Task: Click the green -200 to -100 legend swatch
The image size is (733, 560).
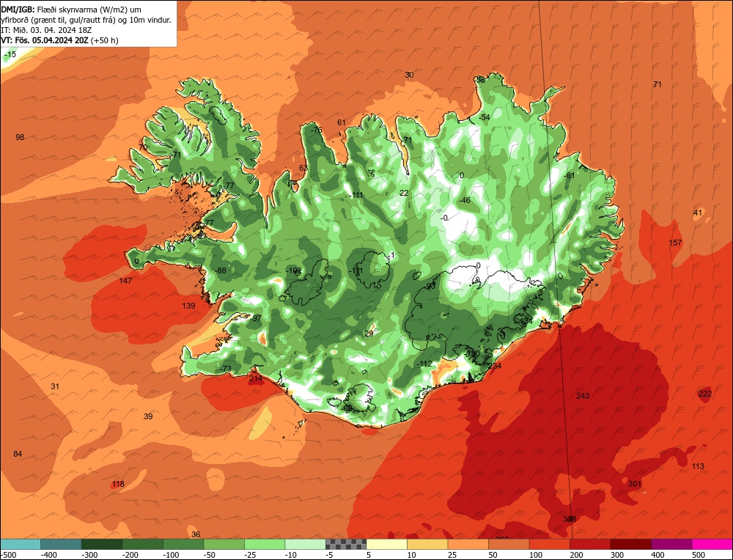Action: [x=143, y=544]
